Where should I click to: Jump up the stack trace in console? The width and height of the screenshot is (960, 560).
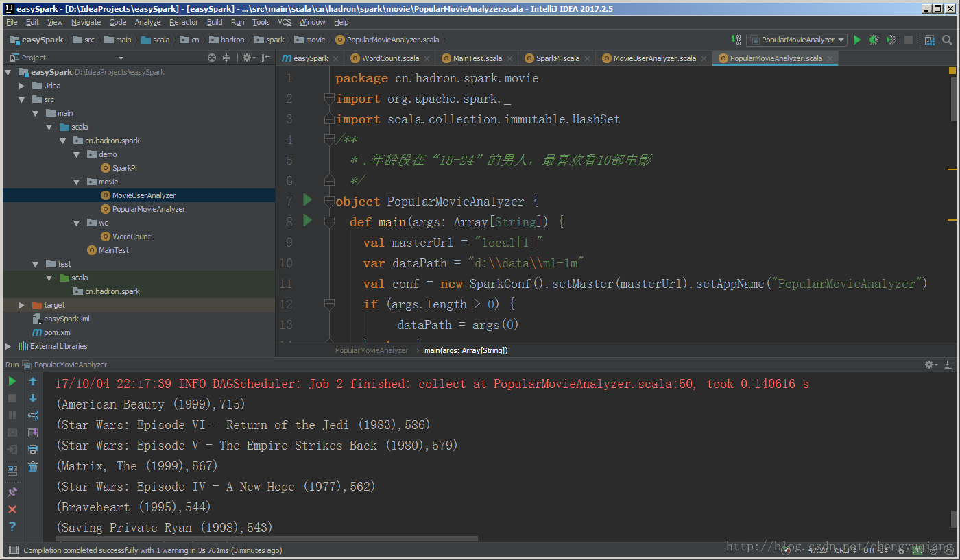click(32, 381)
